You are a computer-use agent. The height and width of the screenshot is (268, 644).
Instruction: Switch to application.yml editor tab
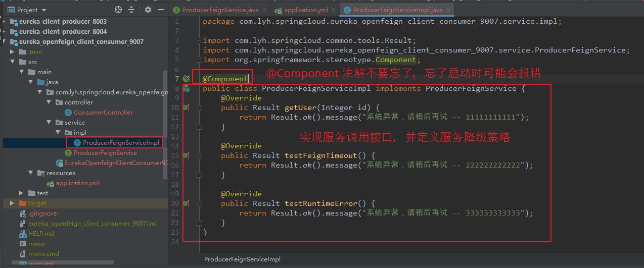click(x=305, y=10)
